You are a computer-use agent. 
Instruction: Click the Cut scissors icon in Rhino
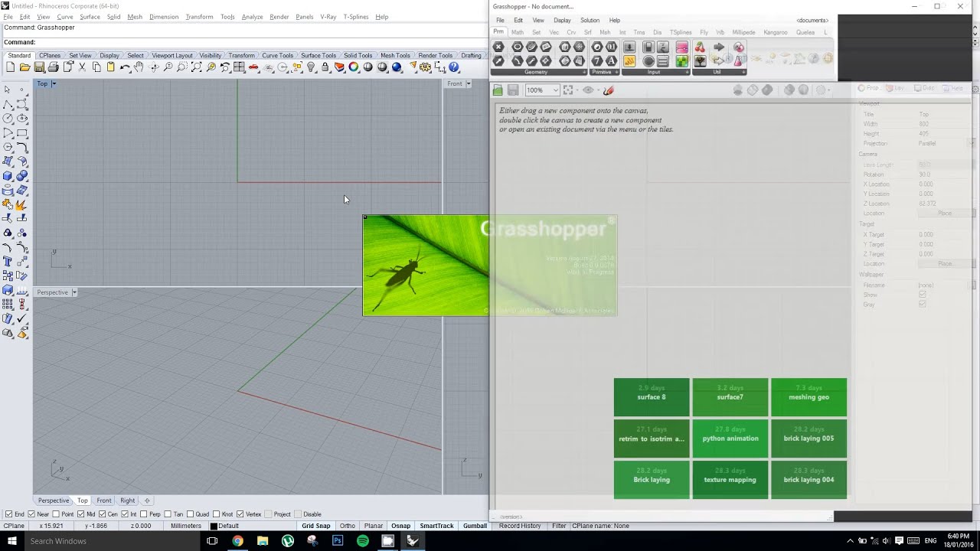click(x=82, y=67)
